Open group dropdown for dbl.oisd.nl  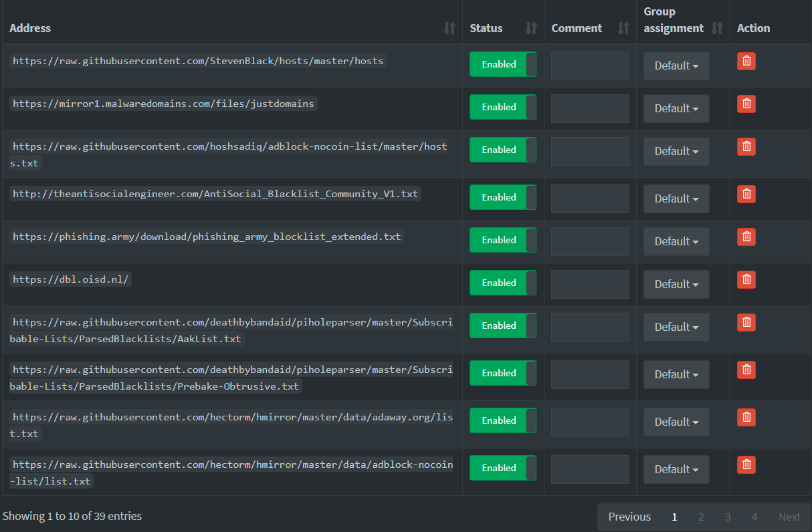click(676, 284)
